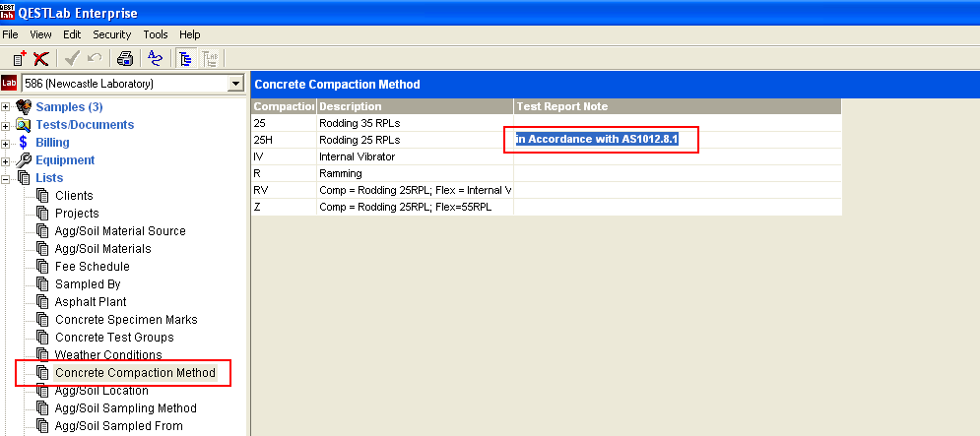The width and height of the screenshot is (980, 436).
Task: Click the Billing dollar sign icon
Action: pyautogui.click(x=24, y=143)
